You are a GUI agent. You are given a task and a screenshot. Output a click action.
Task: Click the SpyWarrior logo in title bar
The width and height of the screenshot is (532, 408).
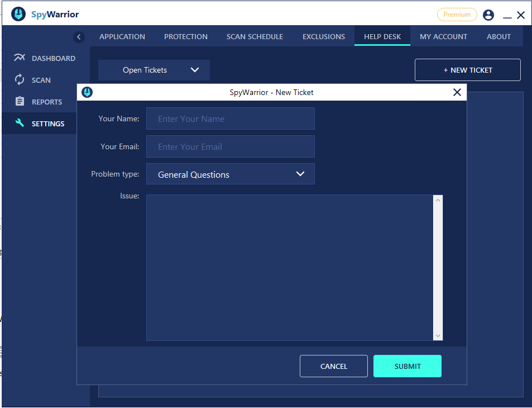[x=18, y=15]
